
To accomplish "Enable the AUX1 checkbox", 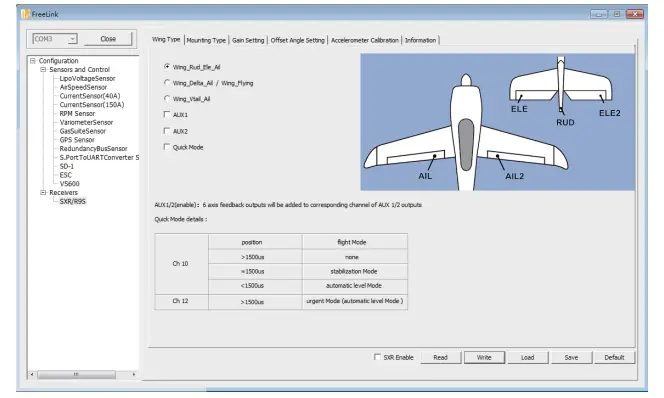I will click(x=167, y=114).
